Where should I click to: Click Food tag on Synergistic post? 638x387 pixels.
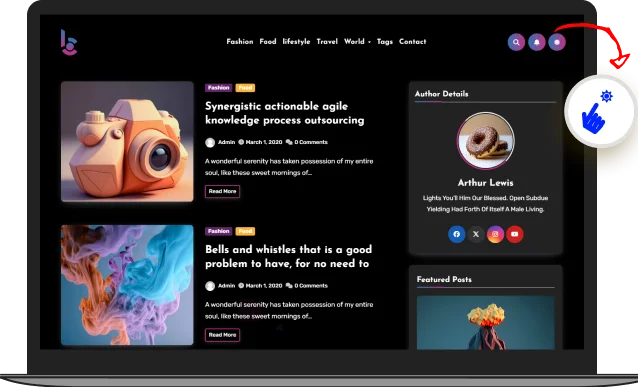point(245,87)
